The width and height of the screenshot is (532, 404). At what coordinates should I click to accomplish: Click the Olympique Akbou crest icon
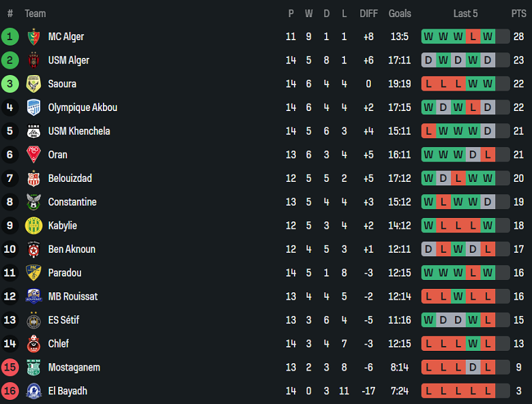[33, 108]
